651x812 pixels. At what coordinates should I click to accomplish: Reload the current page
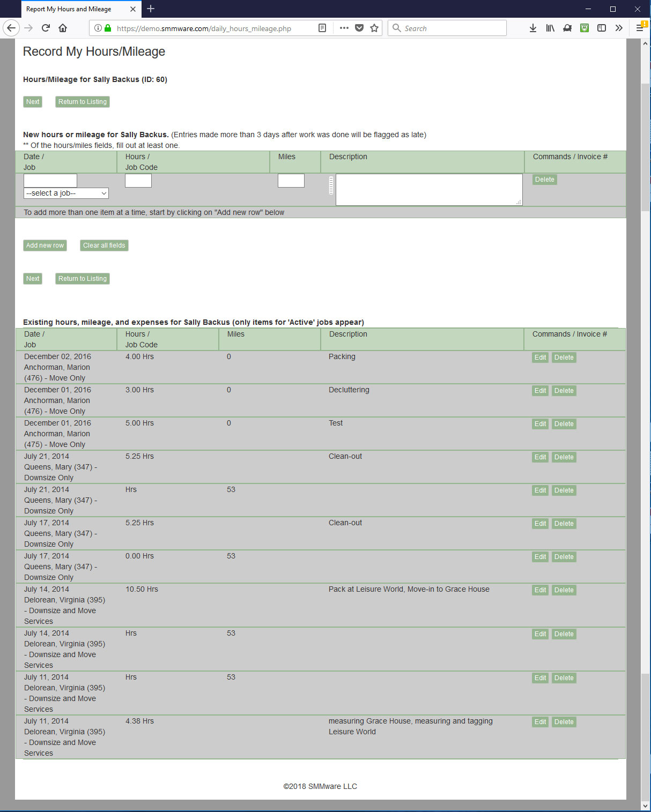(x=46, y=28)
